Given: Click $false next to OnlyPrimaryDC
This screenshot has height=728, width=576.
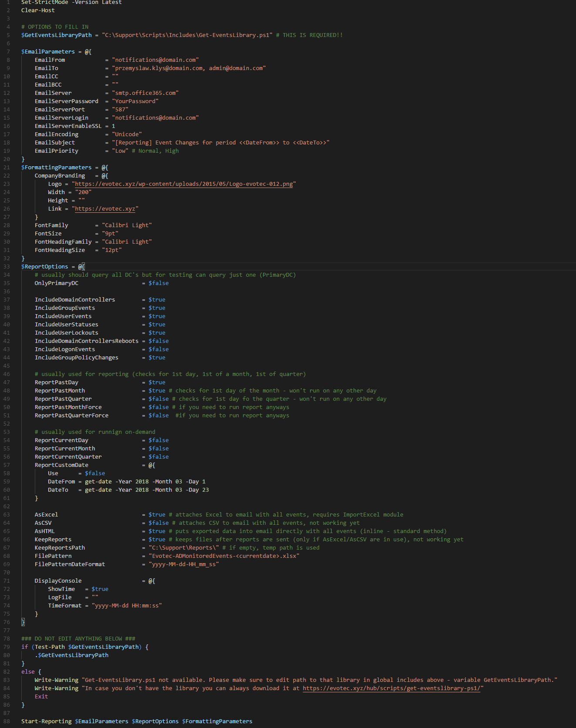Looking at the screenshot, I should (158, 283).
